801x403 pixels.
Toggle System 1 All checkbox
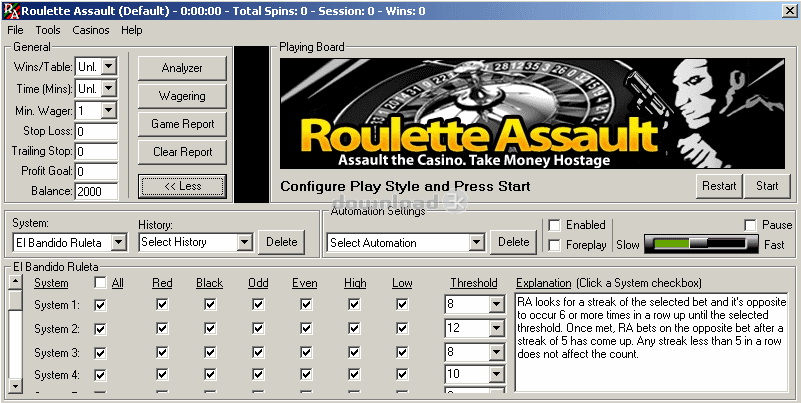101,305
